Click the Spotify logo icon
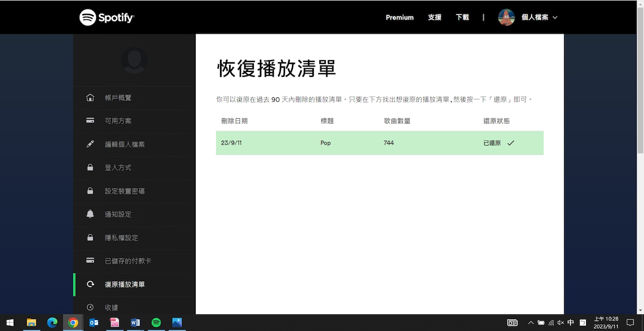Screen dimensions: 644x331 (x=87, y=17)
